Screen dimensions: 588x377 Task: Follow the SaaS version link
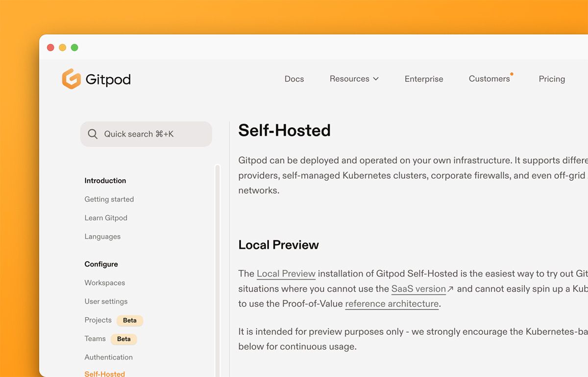click(418, 289)
